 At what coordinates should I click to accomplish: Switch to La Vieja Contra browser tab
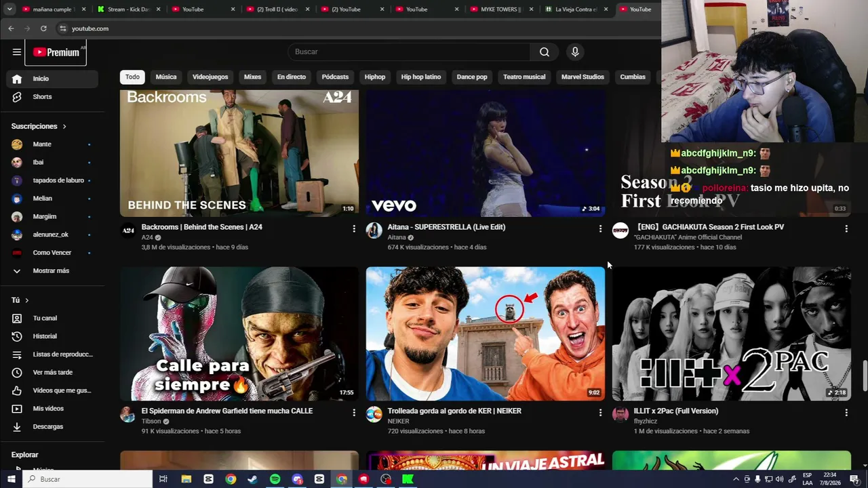[576, 9]
